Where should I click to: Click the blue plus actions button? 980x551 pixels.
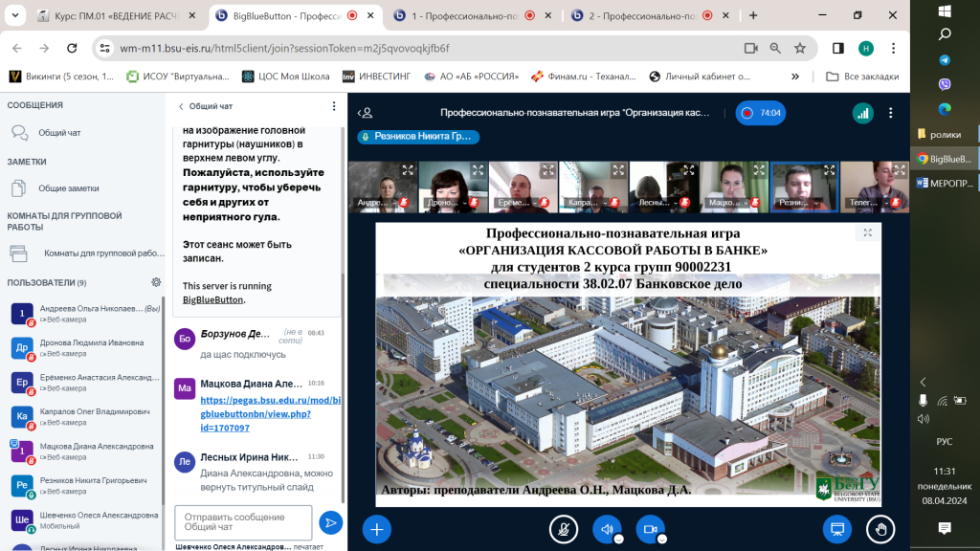[377, 529]
